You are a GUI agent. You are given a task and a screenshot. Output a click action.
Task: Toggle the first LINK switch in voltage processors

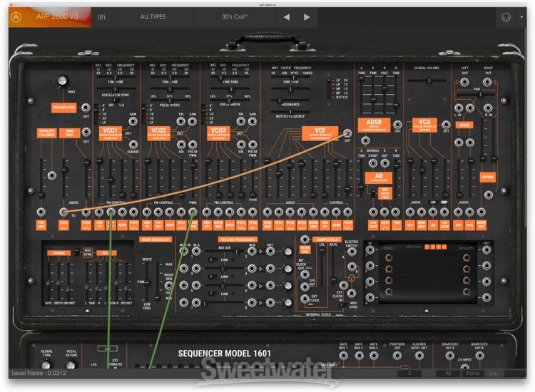click(213, 259)
